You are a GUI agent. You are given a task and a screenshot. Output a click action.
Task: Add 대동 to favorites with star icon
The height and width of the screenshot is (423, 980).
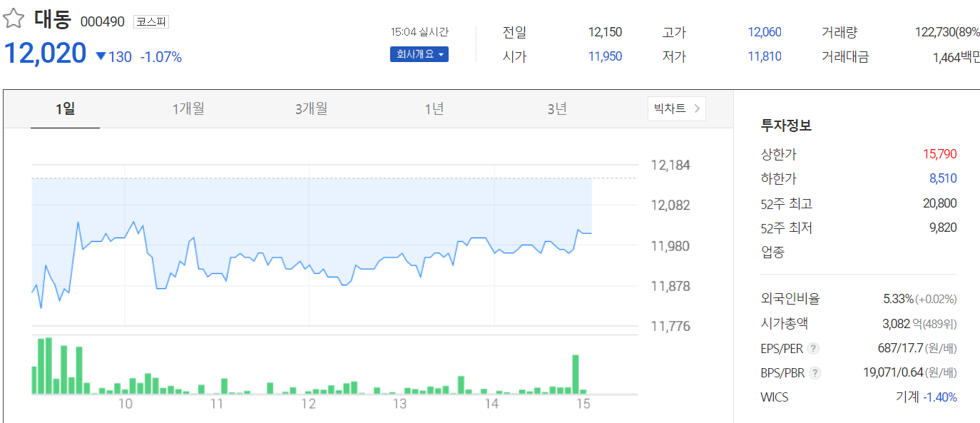coord(14,19)
